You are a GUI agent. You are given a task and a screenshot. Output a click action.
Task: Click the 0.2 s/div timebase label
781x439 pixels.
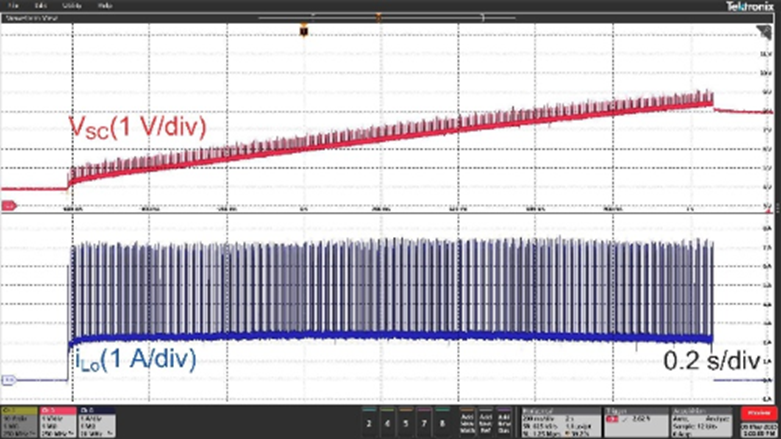coord(712,360)
